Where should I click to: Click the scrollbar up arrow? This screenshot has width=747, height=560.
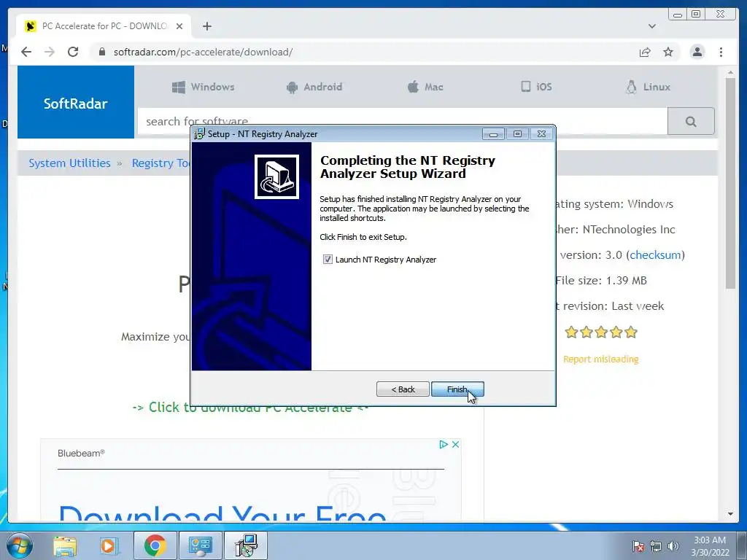pyautogui.click(x=730, y=73)
